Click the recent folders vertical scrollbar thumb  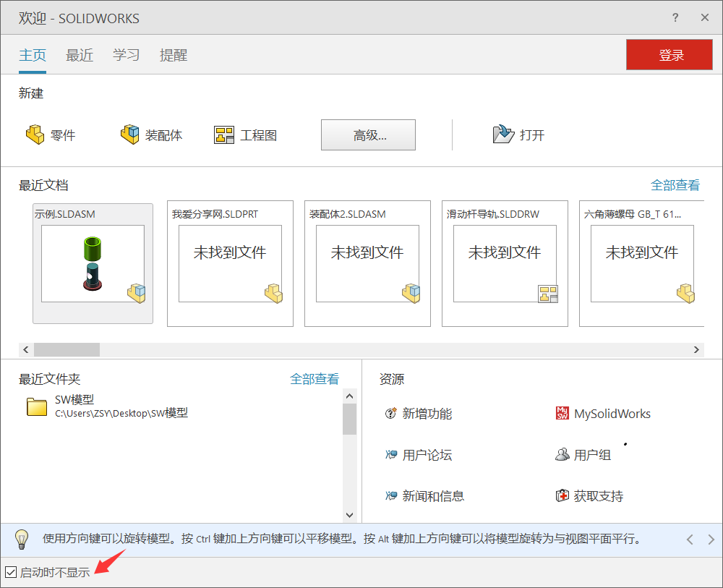click(349, 419)
